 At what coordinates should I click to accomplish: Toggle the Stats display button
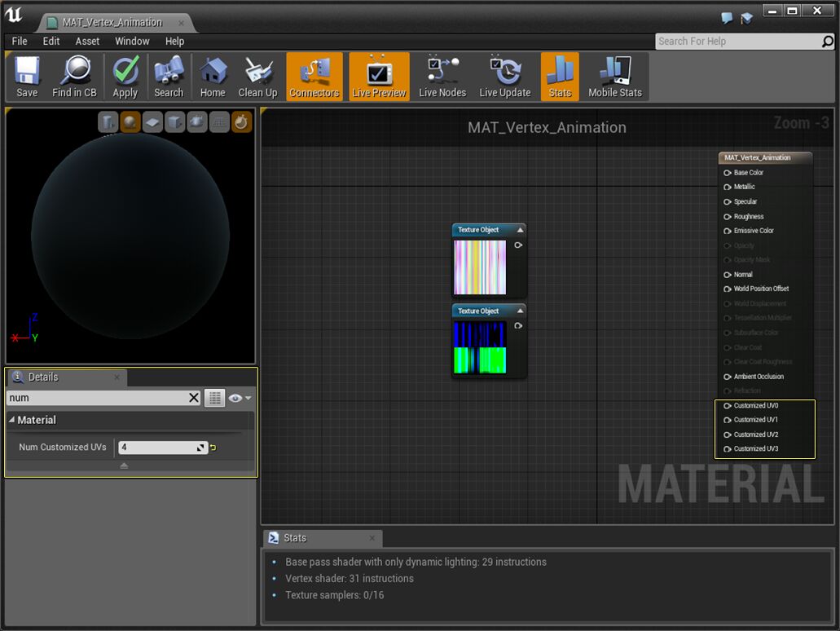click(560, 76)
